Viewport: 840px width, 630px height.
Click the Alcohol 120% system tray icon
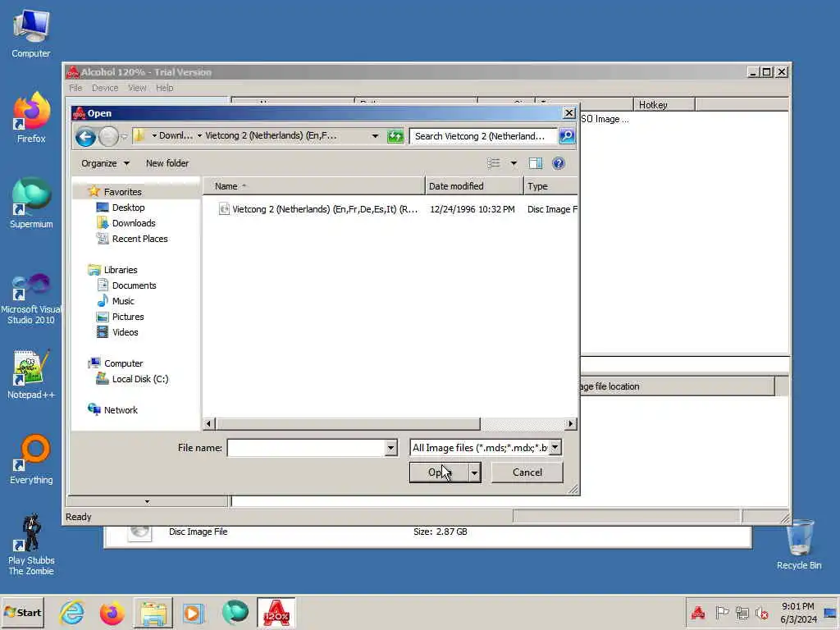pyautogui.click(x=697, y=612)
